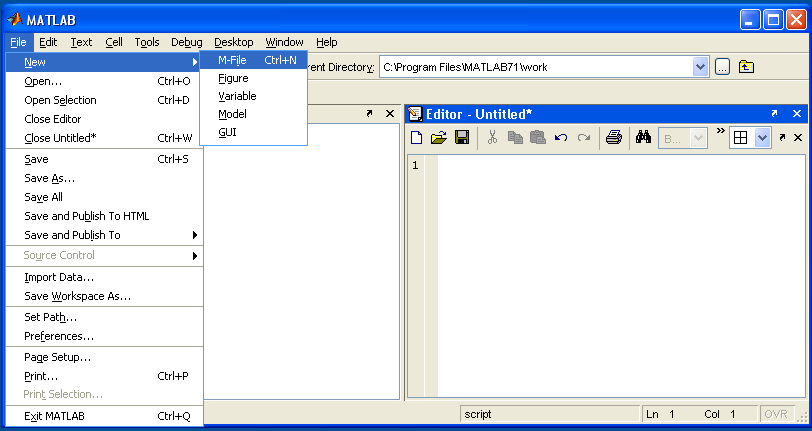The image size is (812, 431).
Task: Close the Editor panel from title bar
Action: pos(797,113)
